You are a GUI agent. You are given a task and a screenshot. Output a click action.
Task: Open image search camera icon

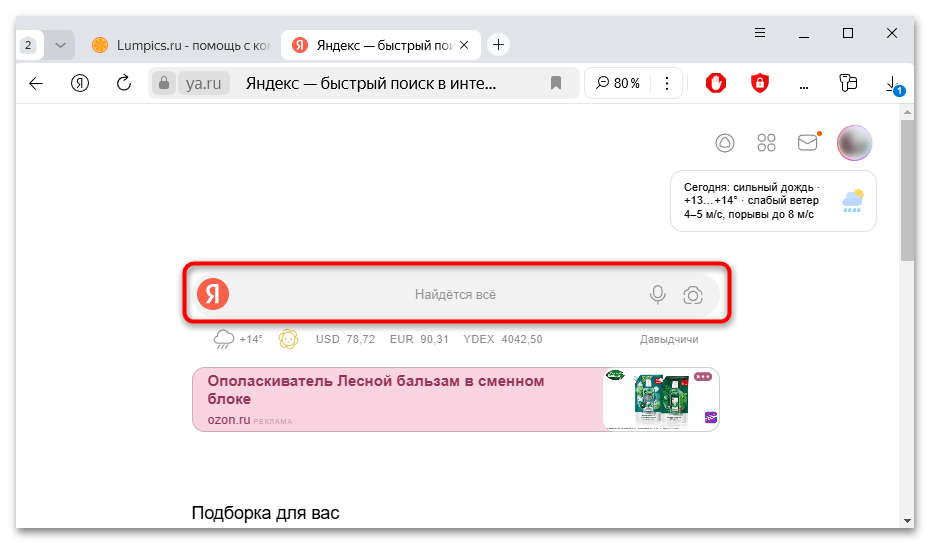coord(693,295)
